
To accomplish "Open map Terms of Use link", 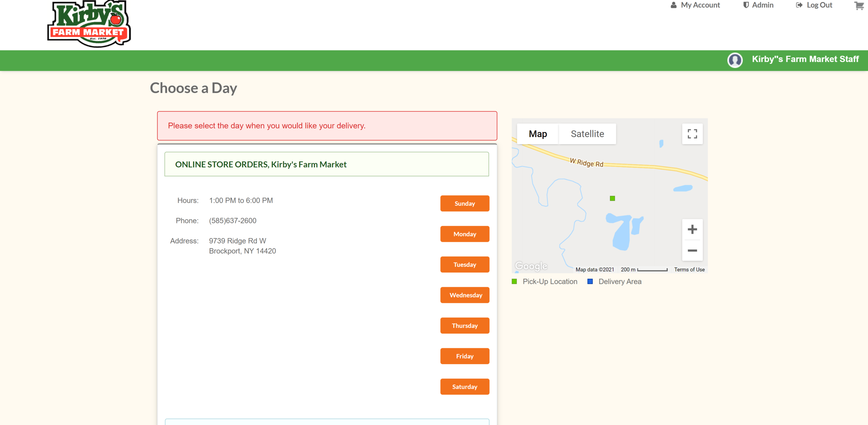I will click(689, 269).
